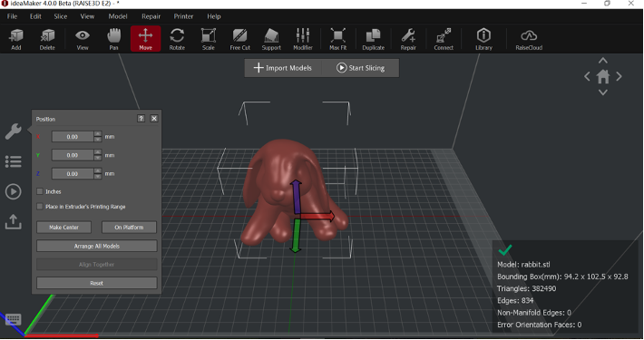Click the red X-axis move arrow
The width and height of the screenshot is (644, 340).
click(317, 217)
